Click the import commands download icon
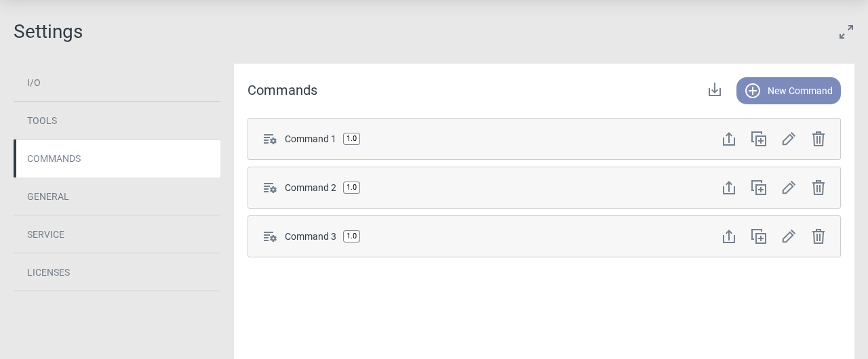The height and width of the screenshot is (359, 868). tap(715, 90)
